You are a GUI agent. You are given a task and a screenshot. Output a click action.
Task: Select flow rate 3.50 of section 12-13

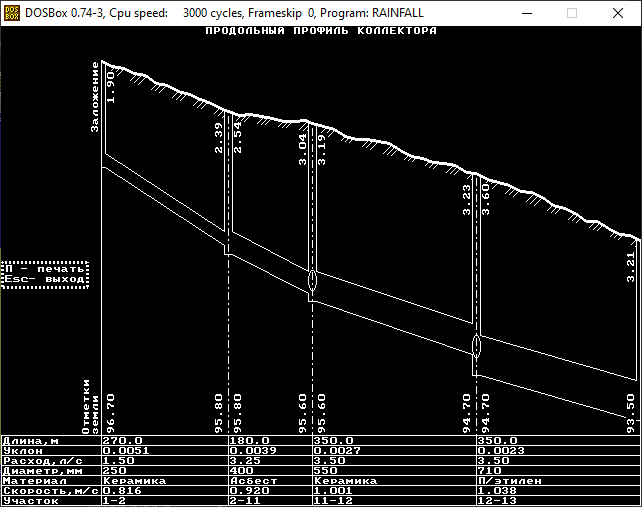pos(494,461)
